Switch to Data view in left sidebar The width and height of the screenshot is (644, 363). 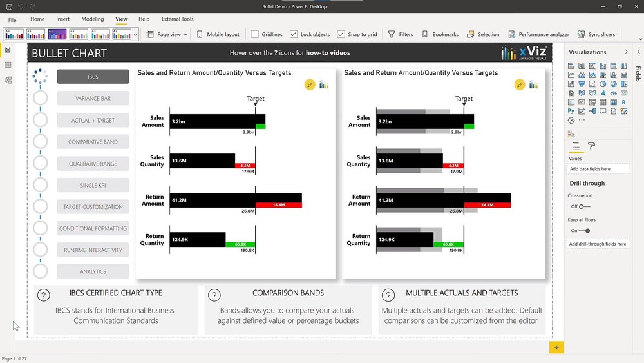(x=8, y=65)
